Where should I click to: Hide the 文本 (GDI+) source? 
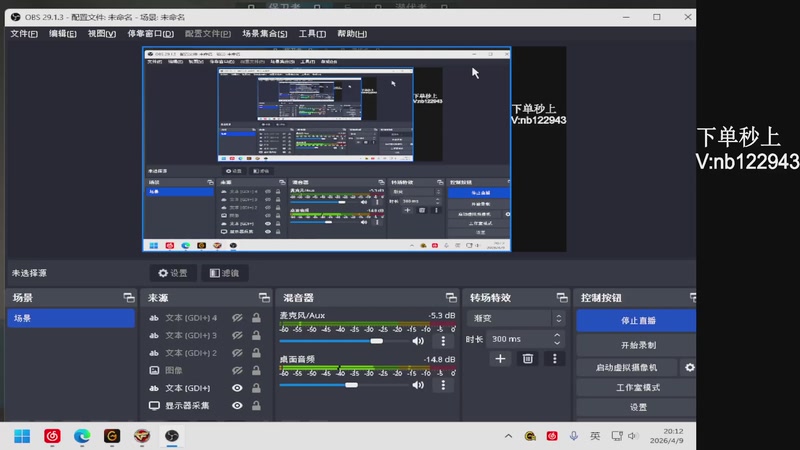pos(237,388)
